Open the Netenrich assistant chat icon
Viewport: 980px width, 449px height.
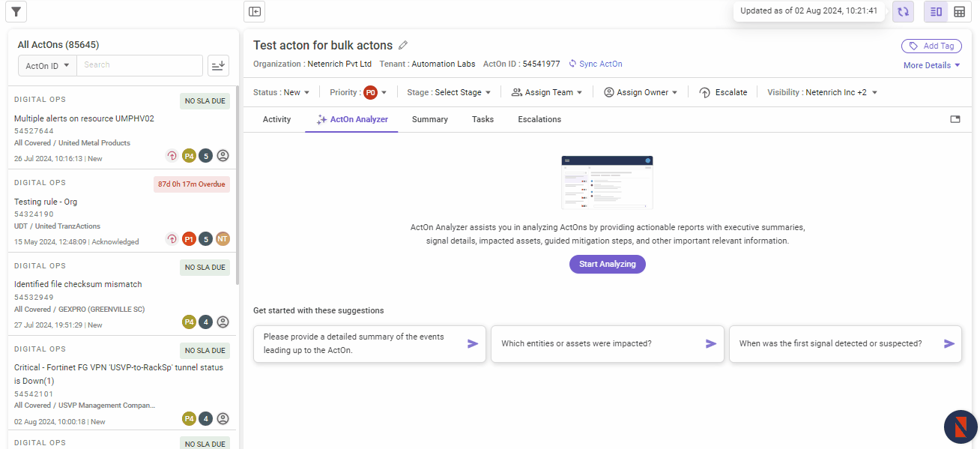[961, 427]
